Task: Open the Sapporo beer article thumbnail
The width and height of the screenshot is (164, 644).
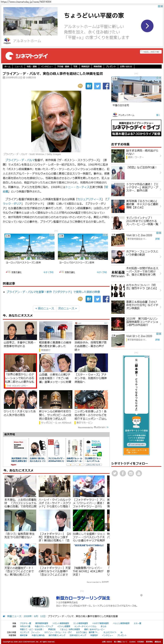Action: pyautogui.click(x=56, y=399)
